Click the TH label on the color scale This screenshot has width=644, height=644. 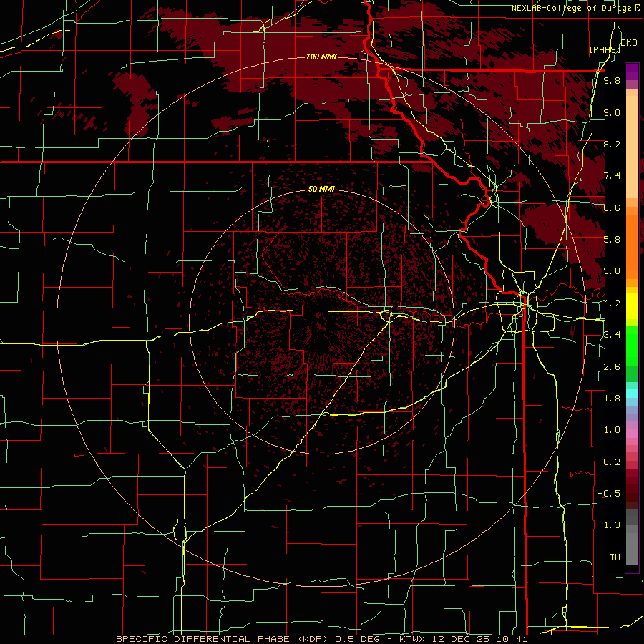[615, 557]
